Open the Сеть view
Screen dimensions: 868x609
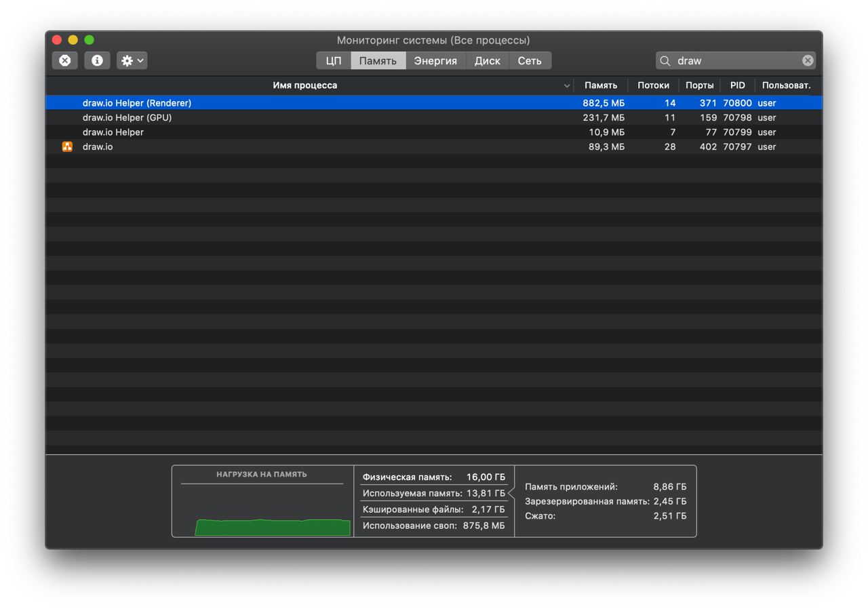tap(530, 60)
